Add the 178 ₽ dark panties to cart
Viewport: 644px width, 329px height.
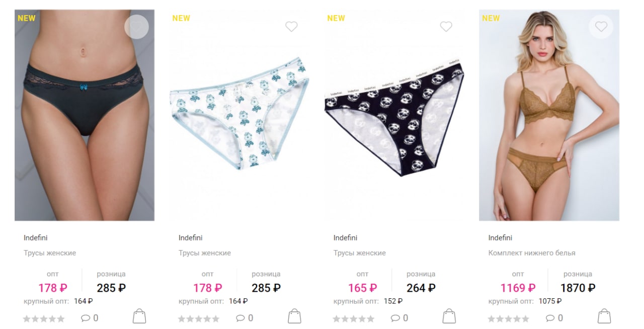click(139, 316)
